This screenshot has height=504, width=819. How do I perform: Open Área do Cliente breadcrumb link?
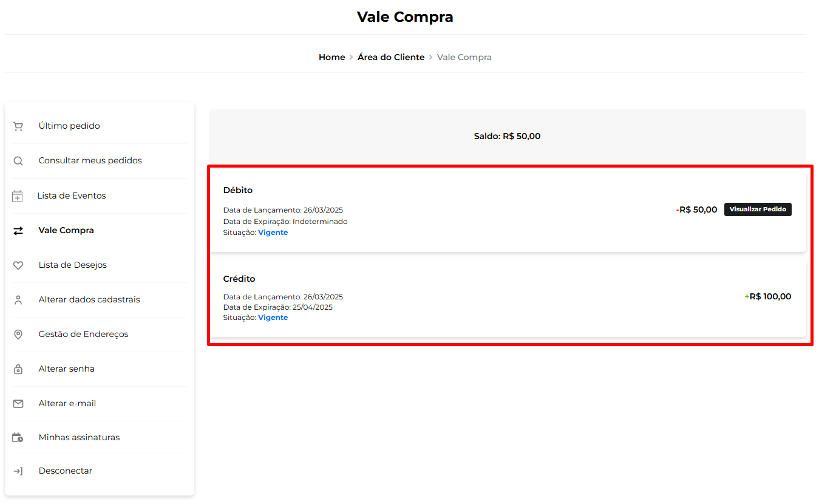tap(391, 57)
